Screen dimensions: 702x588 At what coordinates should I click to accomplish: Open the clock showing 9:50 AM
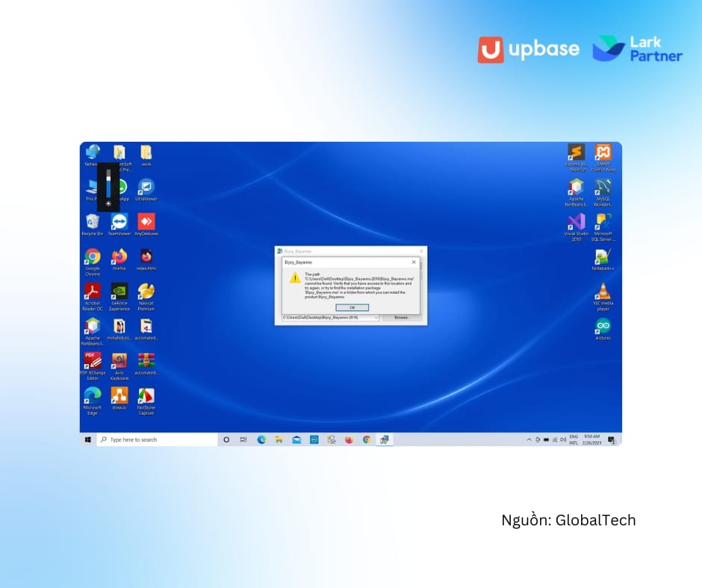tap(592, 440)
